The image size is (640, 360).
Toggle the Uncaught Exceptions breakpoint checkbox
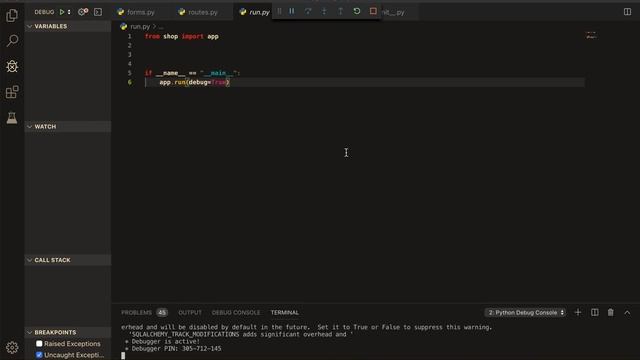point(39,355)
